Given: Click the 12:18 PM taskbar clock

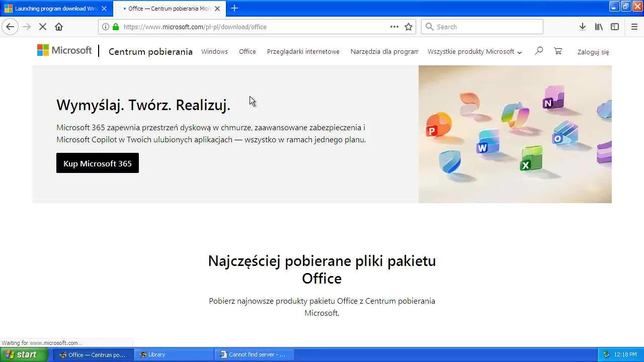Looking at the screenshot, I should click(625, 354).
